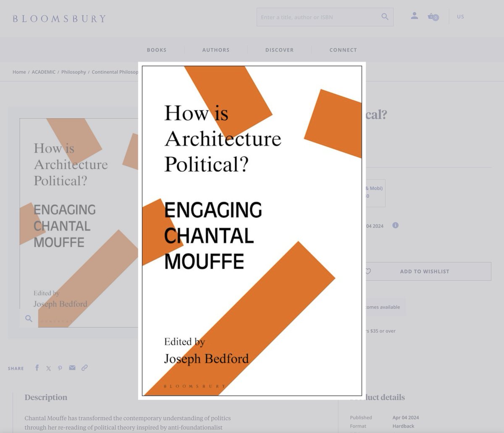Pin the book cover to Pinterest

click(60, 368)
